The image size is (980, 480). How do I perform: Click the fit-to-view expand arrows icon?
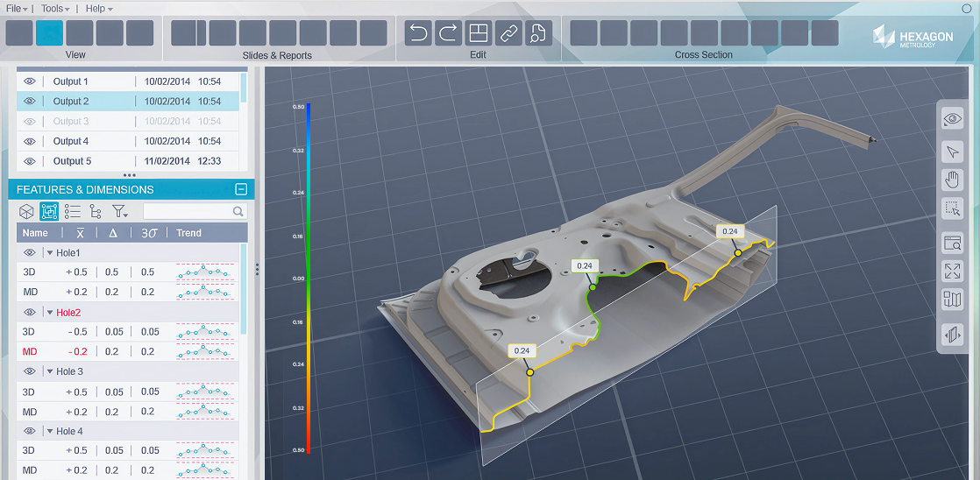[x=952, y=271]
